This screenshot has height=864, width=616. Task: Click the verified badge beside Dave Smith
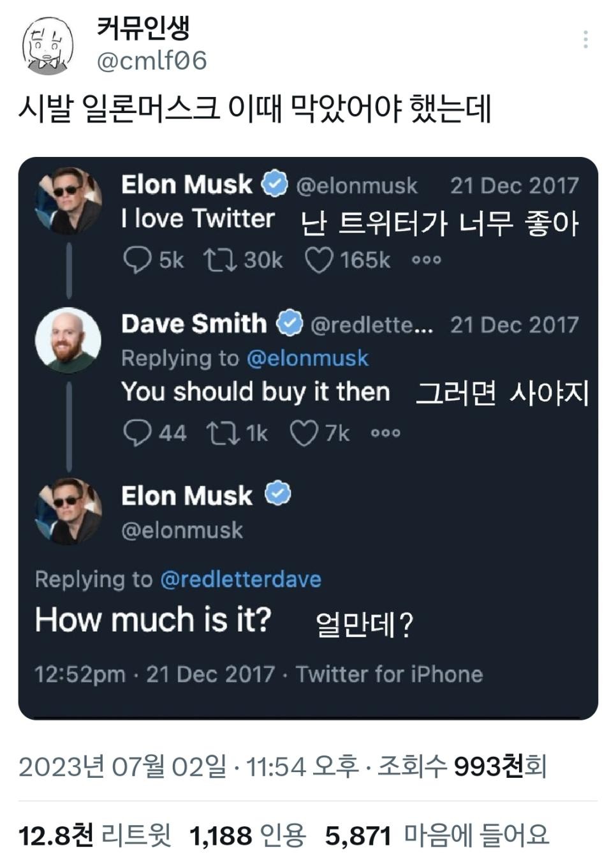(x=290, y=324)
